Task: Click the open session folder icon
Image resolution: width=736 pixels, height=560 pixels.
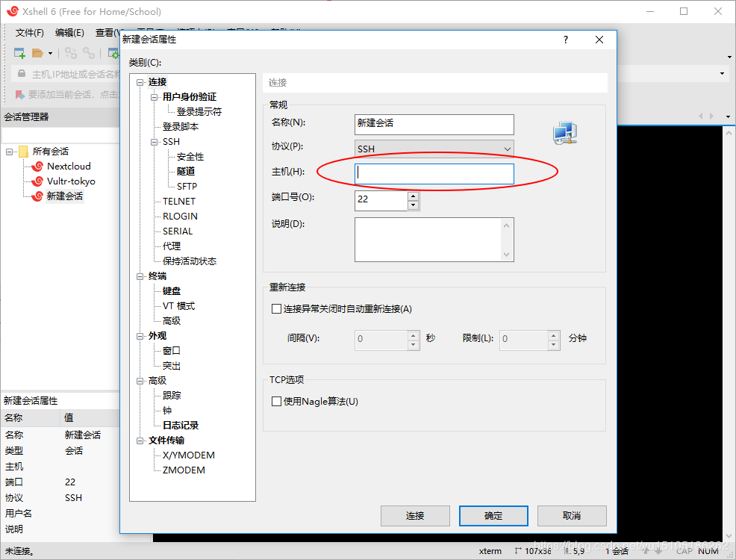Action: pyautogui.click(x=37, y=53)
